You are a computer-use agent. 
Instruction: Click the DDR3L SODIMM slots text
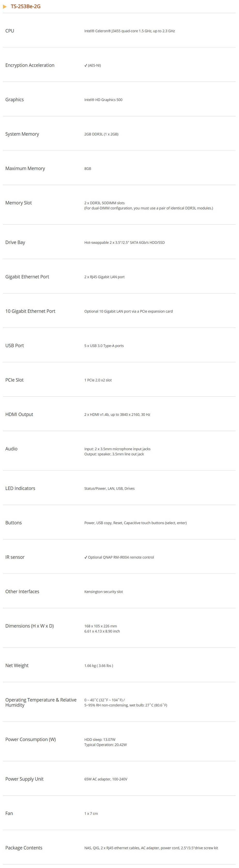[104, 203]
